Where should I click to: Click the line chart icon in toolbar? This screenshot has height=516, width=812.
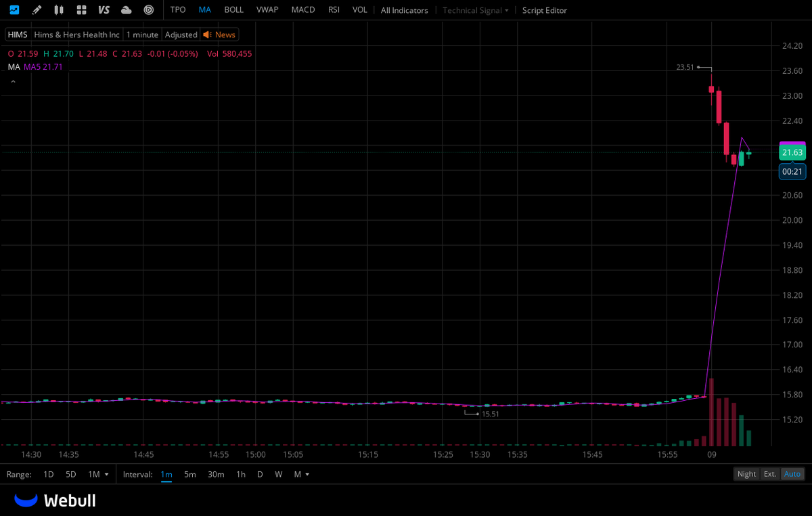14,10
